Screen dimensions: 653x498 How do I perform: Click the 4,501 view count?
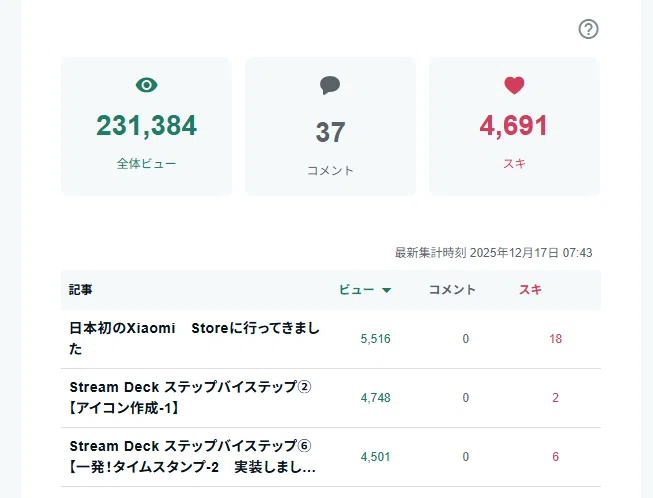pos(376,457)
